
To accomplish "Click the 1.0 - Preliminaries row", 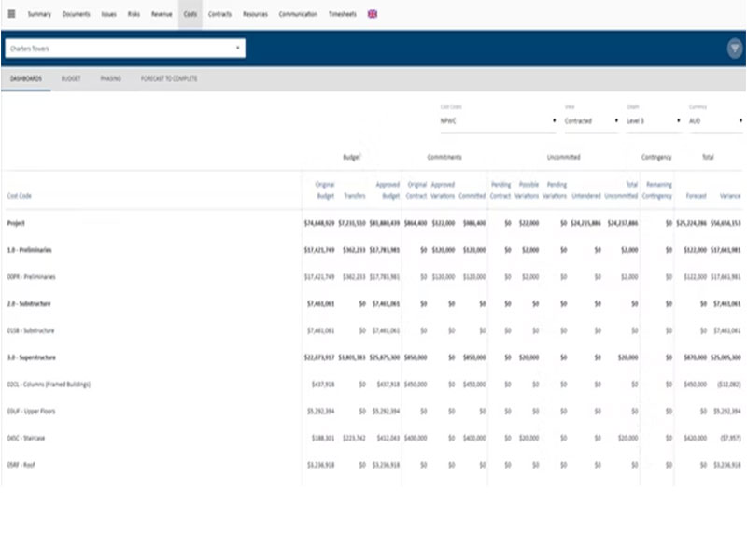I will (x=29, y=250).
